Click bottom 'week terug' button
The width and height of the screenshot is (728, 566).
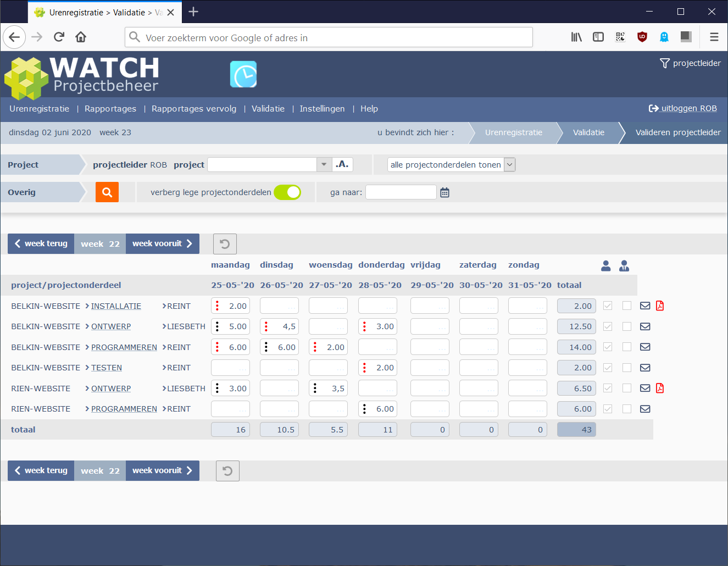(41, 471)
